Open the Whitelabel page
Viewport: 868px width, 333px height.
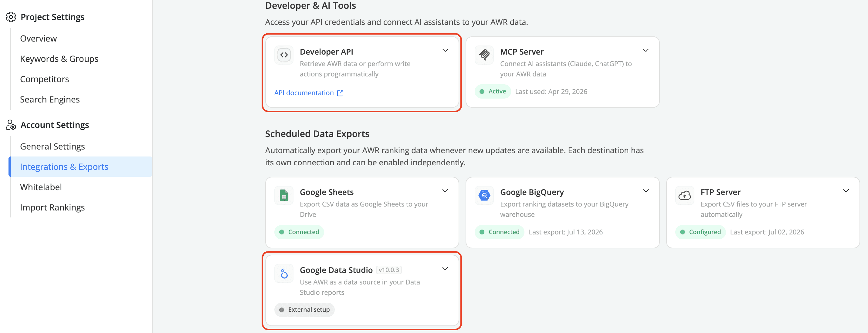[41, 187]
